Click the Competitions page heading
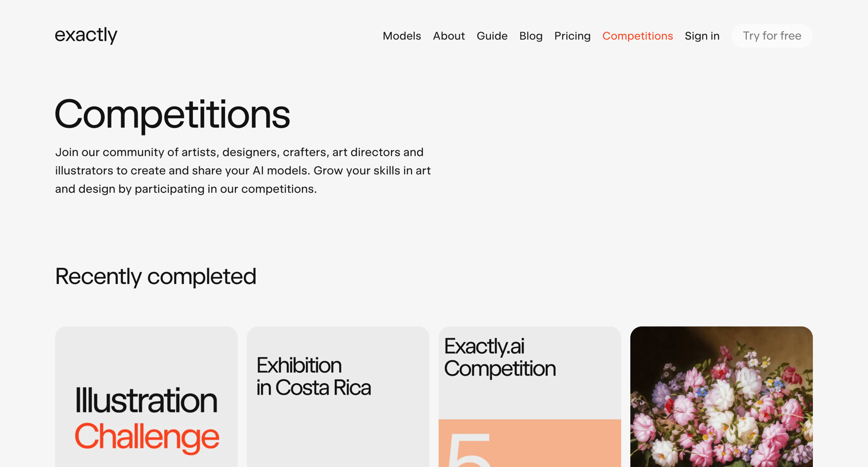The image size is (868, 467). point(172,114)
